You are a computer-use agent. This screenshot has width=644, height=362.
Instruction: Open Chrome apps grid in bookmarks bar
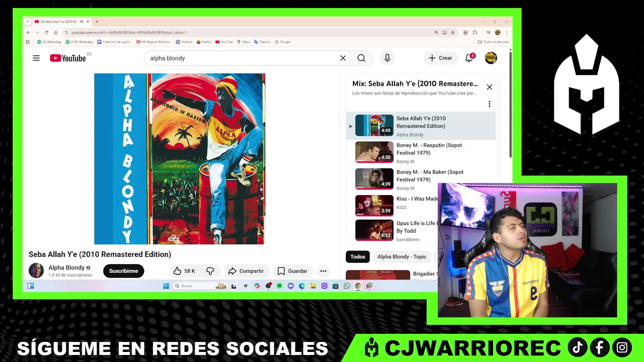28,42
